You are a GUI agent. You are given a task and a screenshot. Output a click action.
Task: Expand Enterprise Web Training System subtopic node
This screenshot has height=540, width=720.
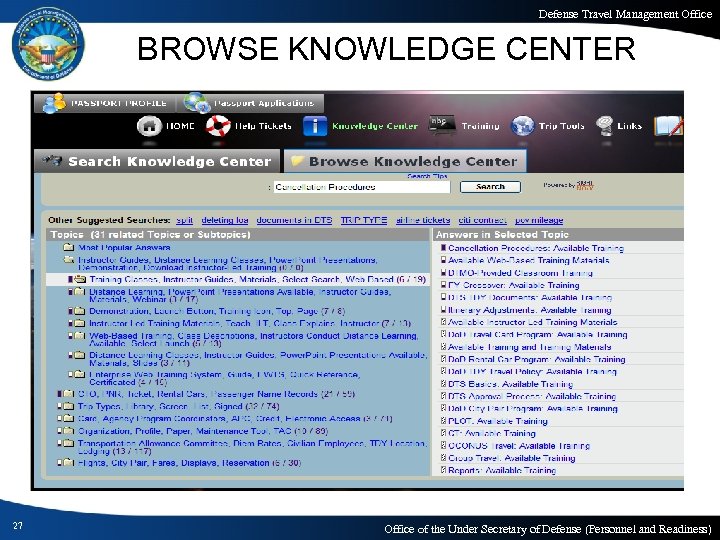pos(71,374)
